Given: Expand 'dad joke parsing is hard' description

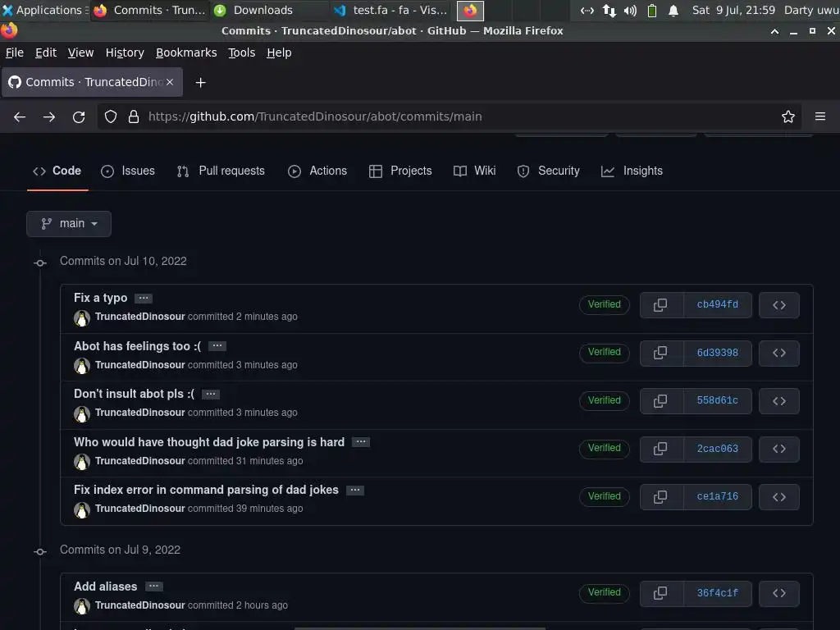Looking at the screenshot, I should (x=361, y=442).
